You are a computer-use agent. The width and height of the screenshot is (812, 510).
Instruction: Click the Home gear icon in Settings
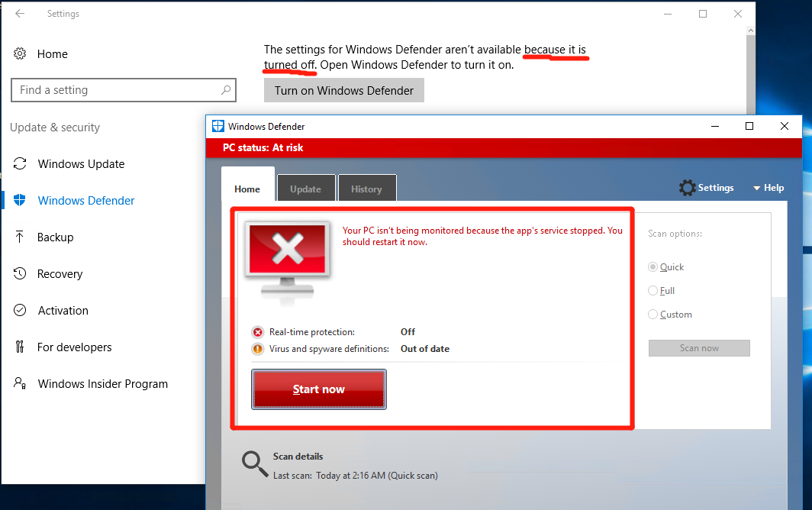click(x=20, y=53)
